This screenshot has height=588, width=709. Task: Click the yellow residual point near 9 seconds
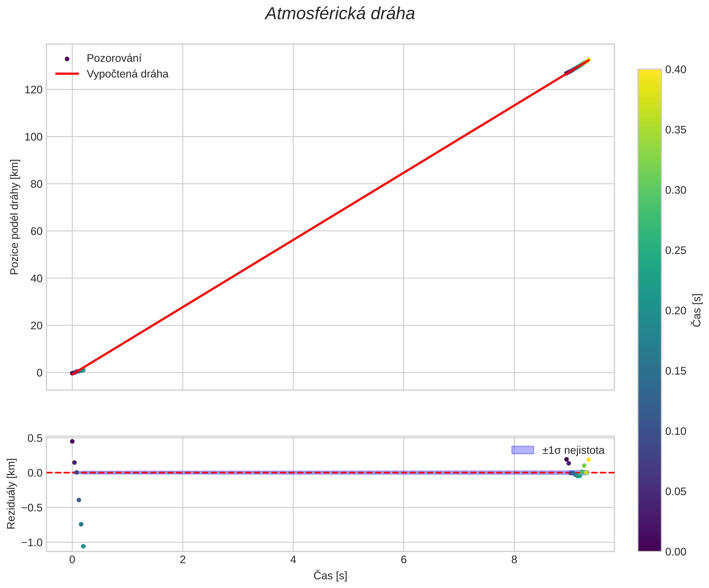coord(588,460)
